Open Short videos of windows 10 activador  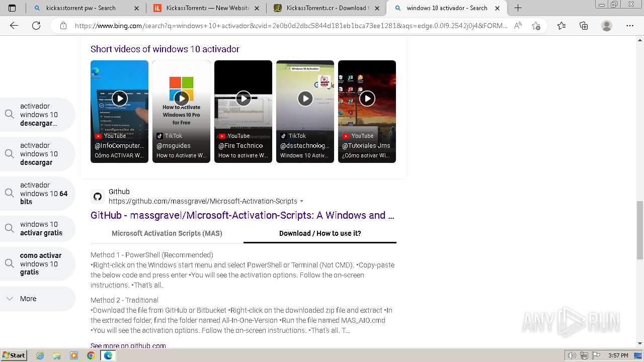165,49
